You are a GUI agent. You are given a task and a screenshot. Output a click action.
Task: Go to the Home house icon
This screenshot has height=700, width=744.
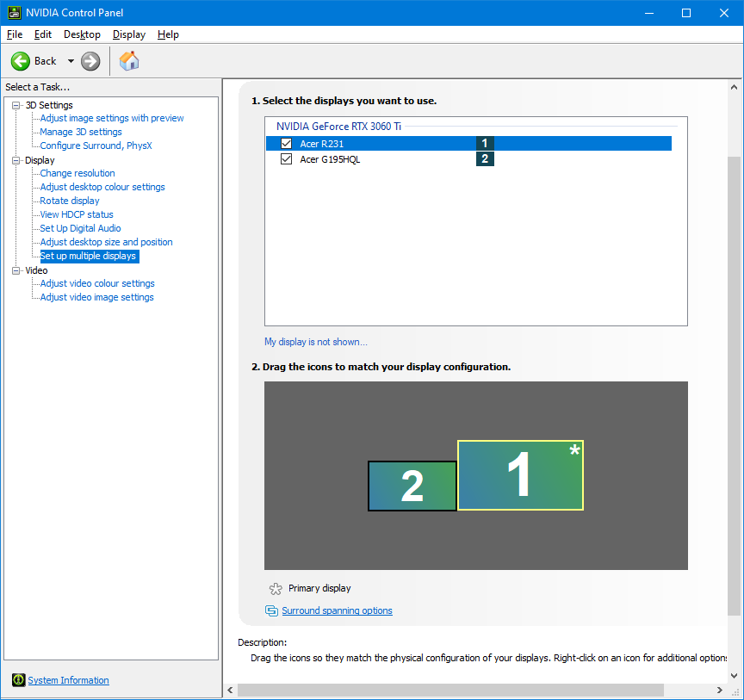pyautogui.click(x=129, y=61)
